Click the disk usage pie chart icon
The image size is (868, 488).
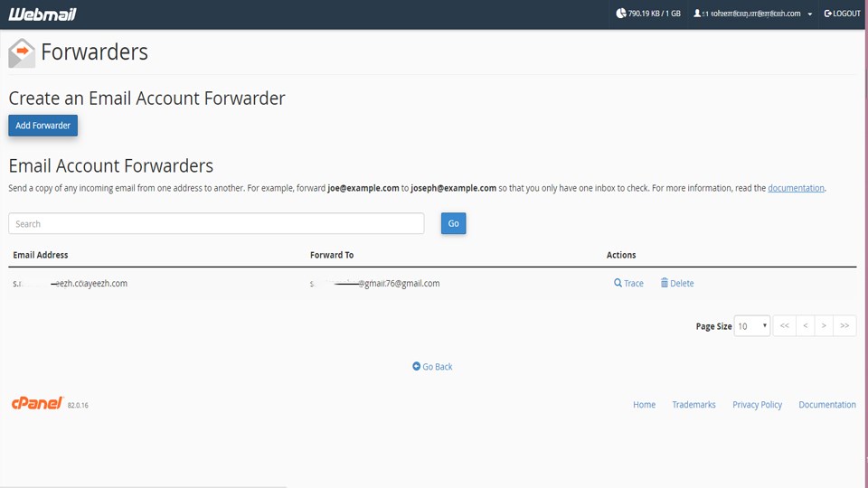pos(621,14)
